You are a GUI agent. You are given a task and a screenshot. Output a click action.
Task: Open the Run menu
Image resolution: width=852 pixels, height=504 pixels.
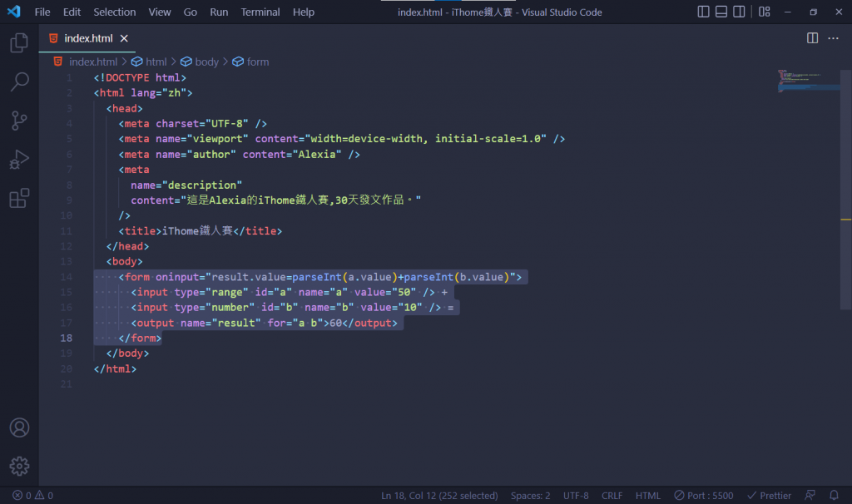click(219, 12)
